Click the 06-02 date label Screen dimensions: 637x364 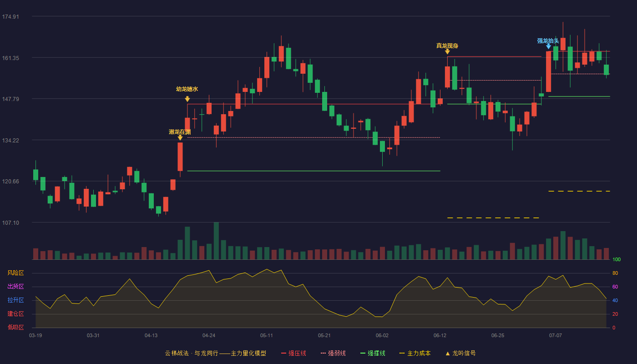point(382,335)
